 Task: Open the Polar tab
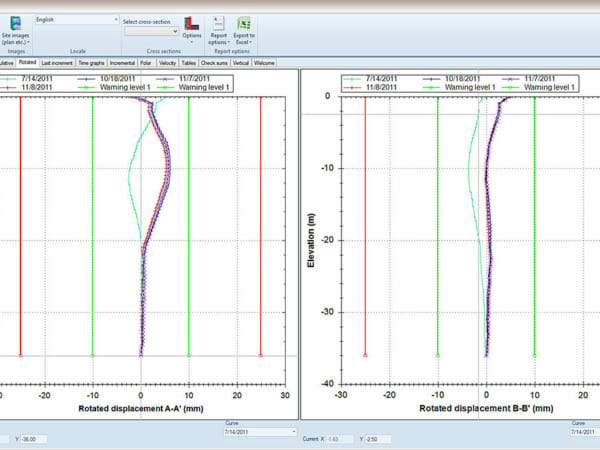[x=146, y=63]
